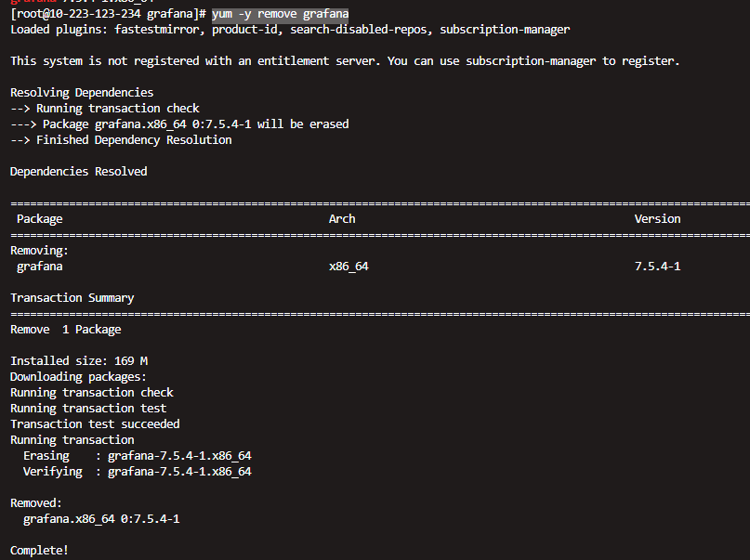
Task: Click the 'Transaction Summary' heading
Action: (x=72, y=298)
